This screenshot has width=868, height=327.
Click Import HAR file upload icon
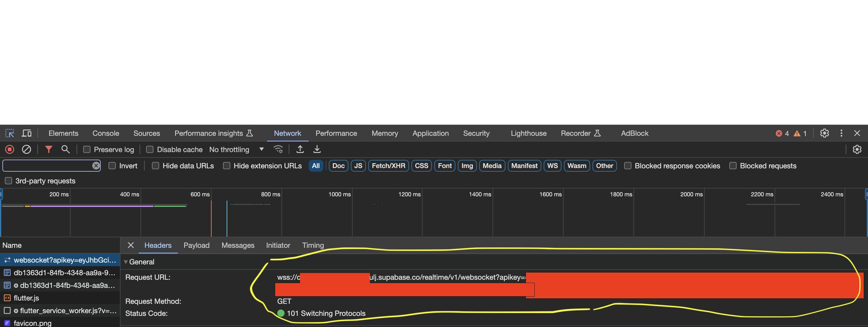pyautogui.click(x=300, y=149)
